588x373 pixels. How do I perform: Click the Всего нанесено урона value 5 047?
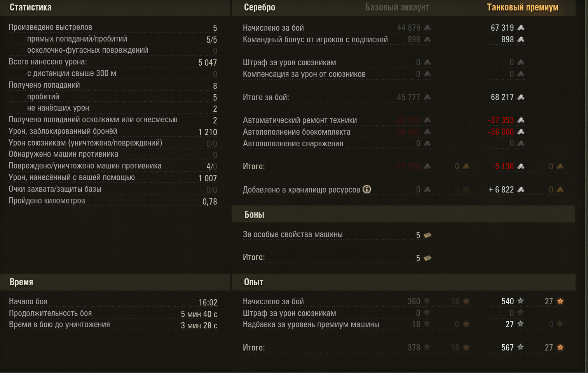(208, 62)
